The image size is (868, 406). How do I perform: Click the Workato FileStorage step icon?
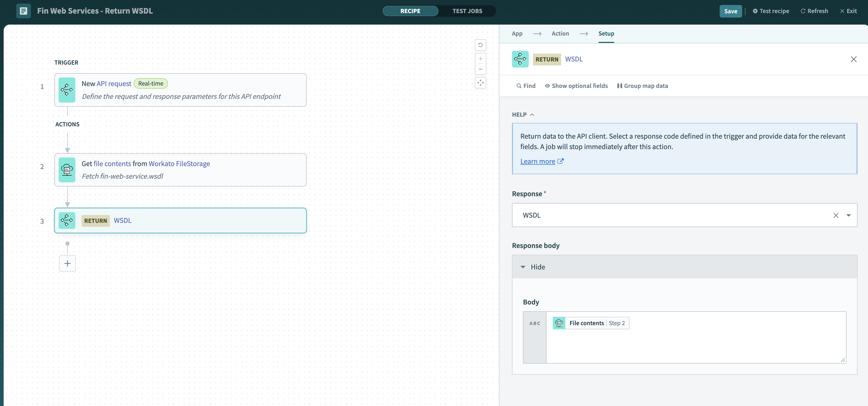[x=67, y=170]
